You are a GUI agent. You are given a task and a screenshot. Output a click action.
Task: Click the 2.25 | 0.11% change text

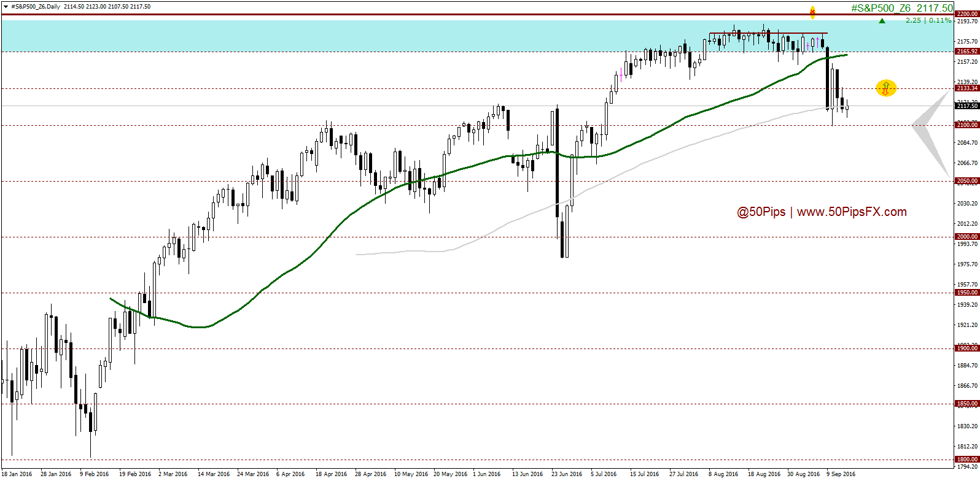click(928, 20)
